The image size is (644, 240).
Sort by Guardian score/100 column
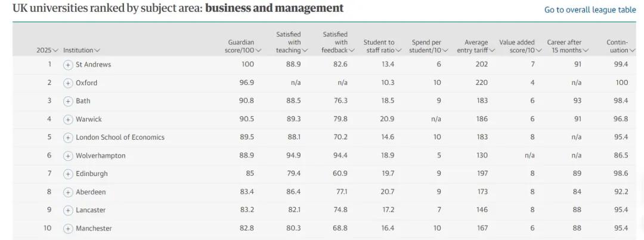coord(243,46)
